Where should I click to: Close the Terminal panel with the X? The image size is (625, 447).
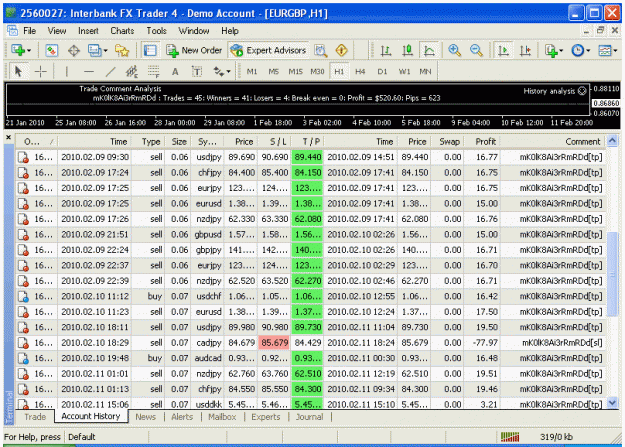[x=9, y=138]
